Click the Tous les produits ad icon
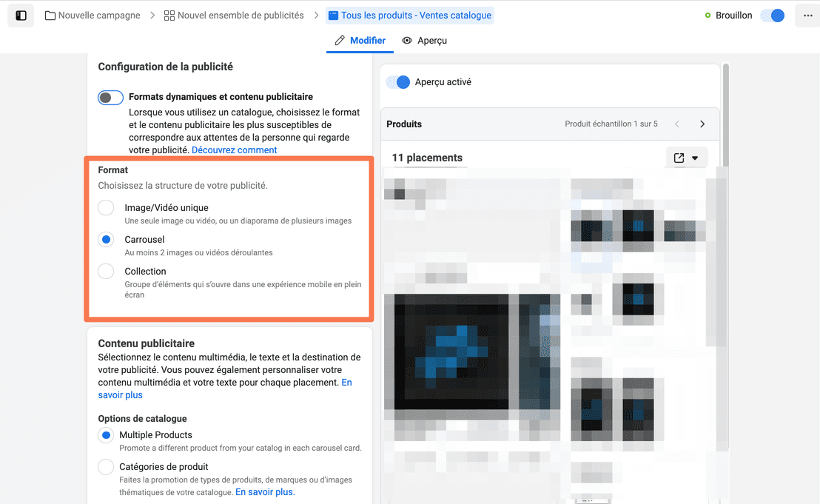The height and width of the screenshot is (504, 820). [x=333, y=16]
